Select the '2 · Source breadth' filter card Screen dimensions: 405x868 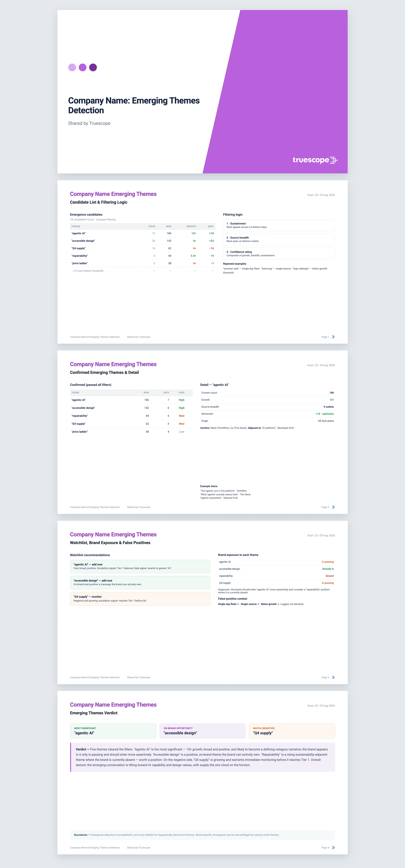pos(279,239)
